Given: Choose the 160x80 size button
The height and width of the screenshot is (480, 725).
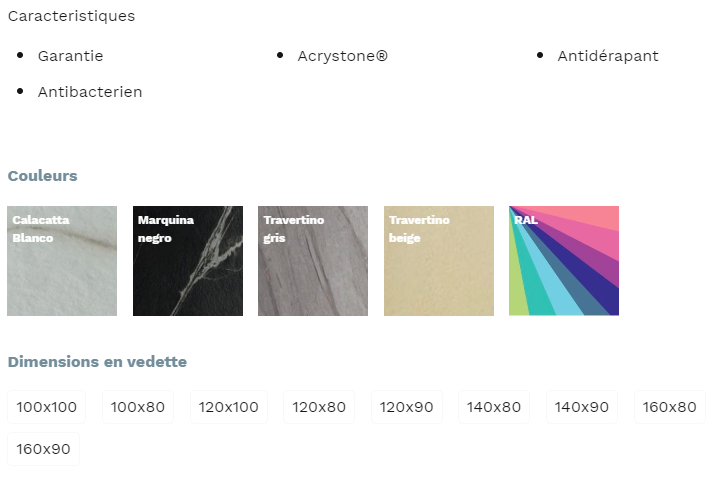Looking at the screenshot, I should pyautogui.click(x=670, y=407).
